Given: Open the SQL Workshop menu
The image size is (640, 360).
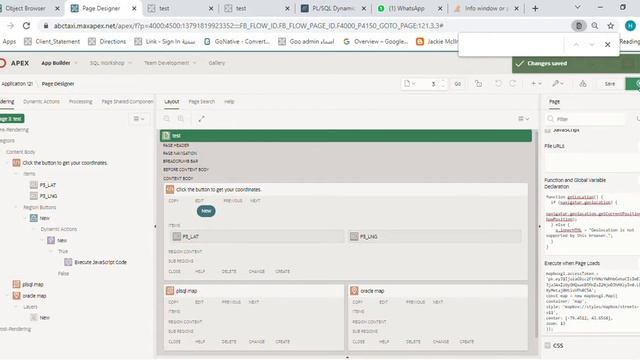Looking at the screenshot, I should pyautogui.click(x=110, y=63).
